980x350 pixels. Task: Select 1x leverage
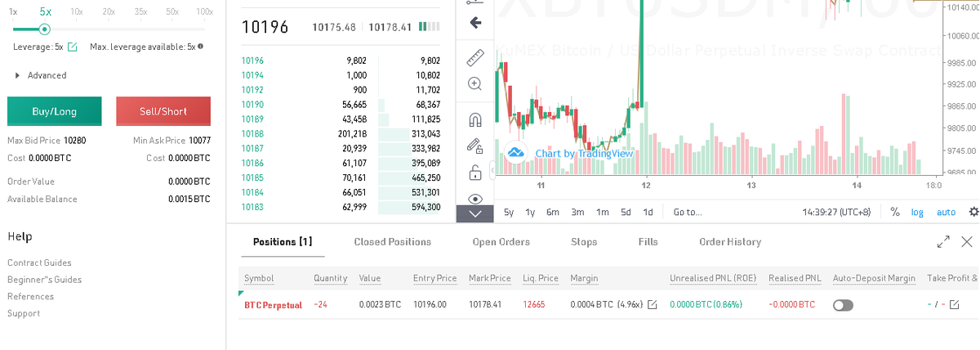(13, 11)
